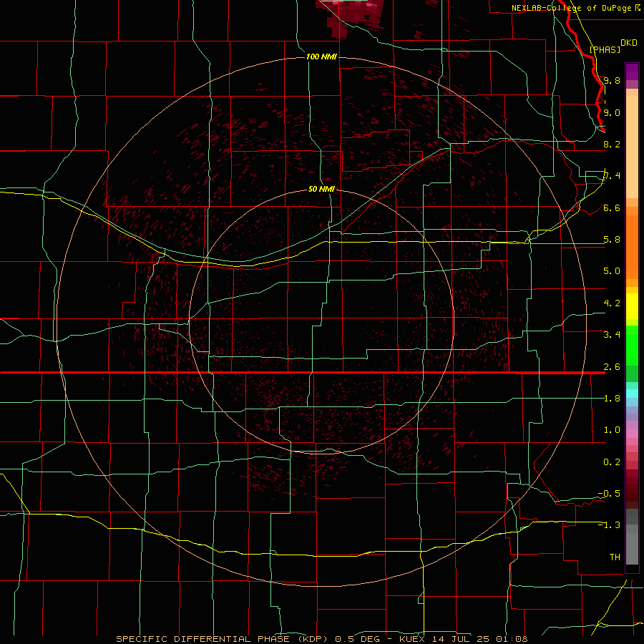Pick the gray TH segment of the color bar
Screen dimensions: 644x644
(x=632, y=549)
